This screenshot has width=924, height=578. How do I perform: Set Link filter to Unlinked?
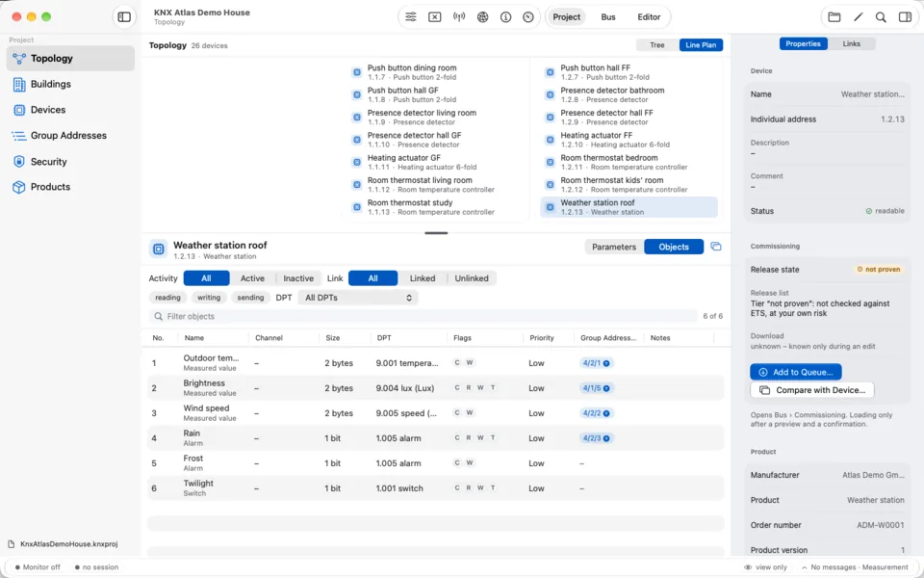(x=472, y=278)
